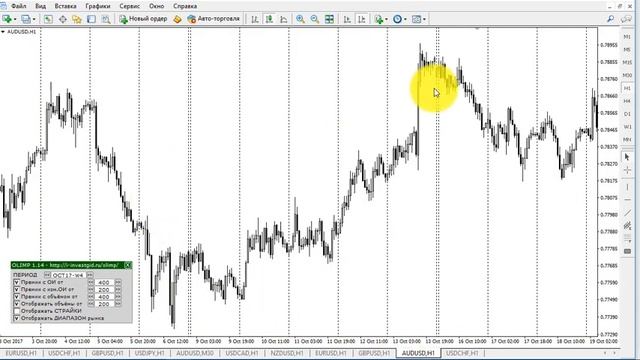This screenshot has height=360, width=640.
Task: Open the Справка menu
Action: click(185, 6)
